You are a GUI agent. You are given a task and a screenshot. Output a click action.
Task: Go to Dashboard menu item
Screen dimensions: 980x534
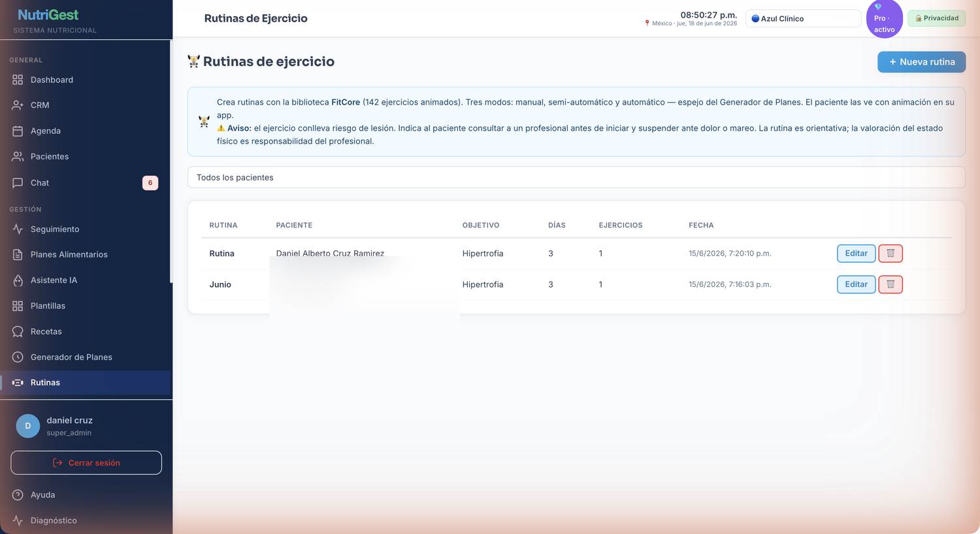[x=85, y=80]
